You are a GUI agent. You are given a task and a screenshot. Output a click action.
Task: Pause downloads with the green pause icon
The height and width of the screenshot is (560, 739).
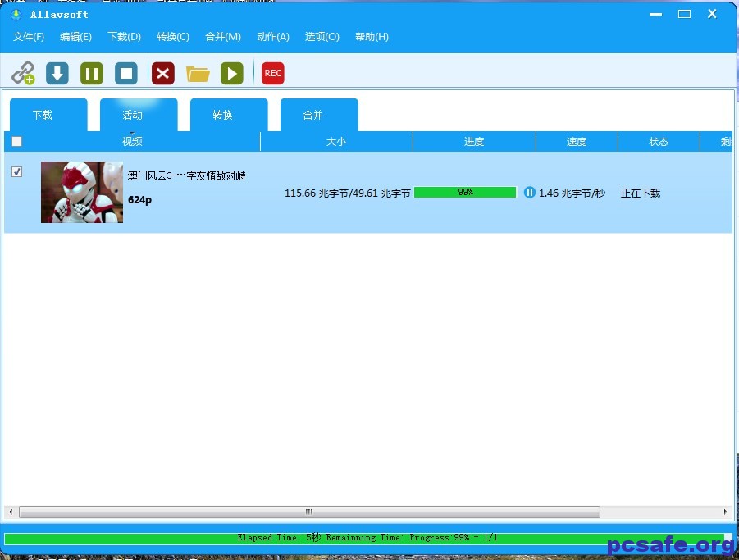[x=92, y=73]
